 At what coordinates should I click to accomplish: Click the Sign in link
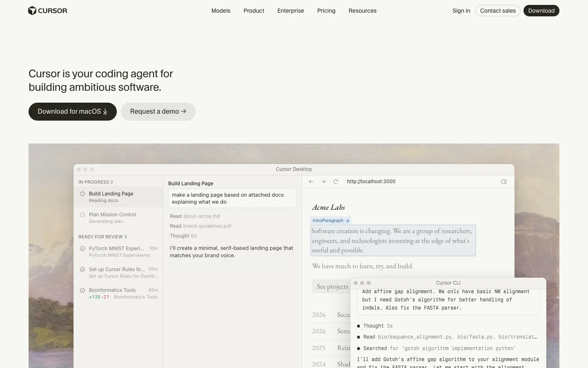coord(461,11)
